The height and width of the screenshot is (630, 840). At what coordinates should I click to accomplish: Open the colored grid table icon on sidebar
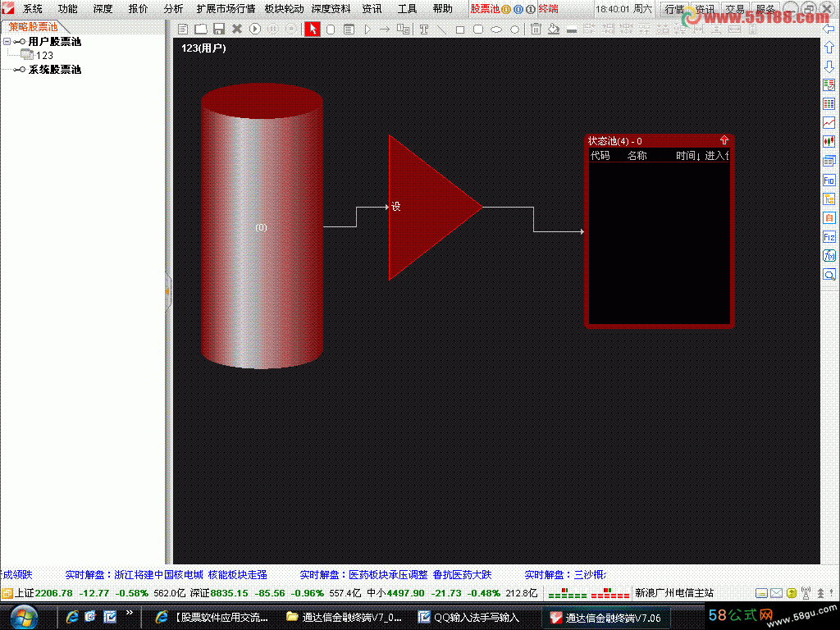click(829, 104)
